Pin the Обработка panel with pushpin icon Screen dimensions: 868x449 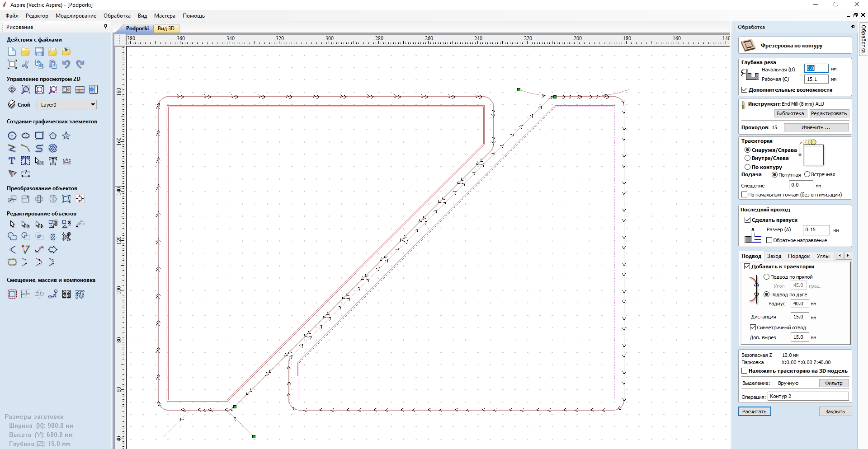click(853, 27)
